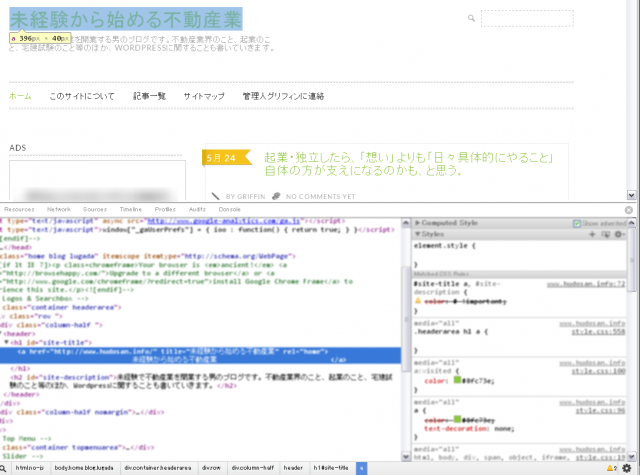Click the page scrollbar down arrow
This screenshot has width=640, height=475.
[x=631, y=195]
